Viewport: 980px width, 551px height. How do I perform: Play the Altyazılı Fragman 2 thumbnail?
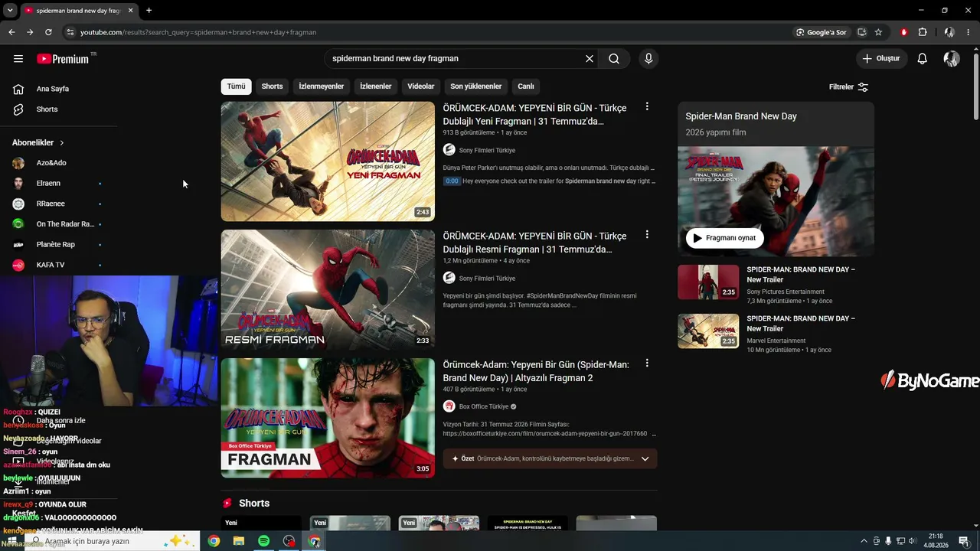328,418
